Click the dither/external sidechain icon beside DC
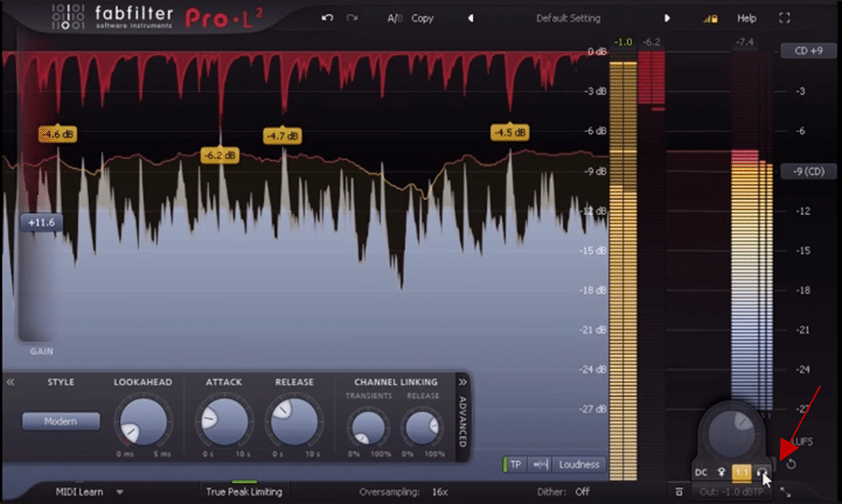The height and width of the screenshot is (504, 842). pos(721,472)
